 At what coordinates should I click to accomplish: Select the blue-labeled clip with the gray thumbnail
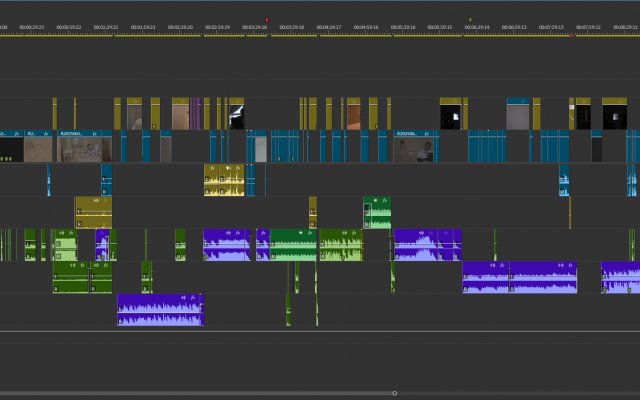[x=518, y=113]
